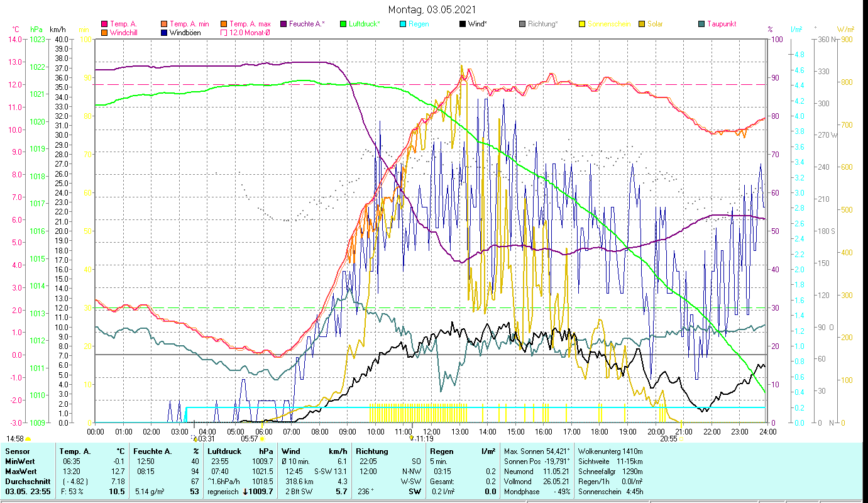
Task: Click the cyan Regen legend swatch
Action: click(x=403, y=24)
